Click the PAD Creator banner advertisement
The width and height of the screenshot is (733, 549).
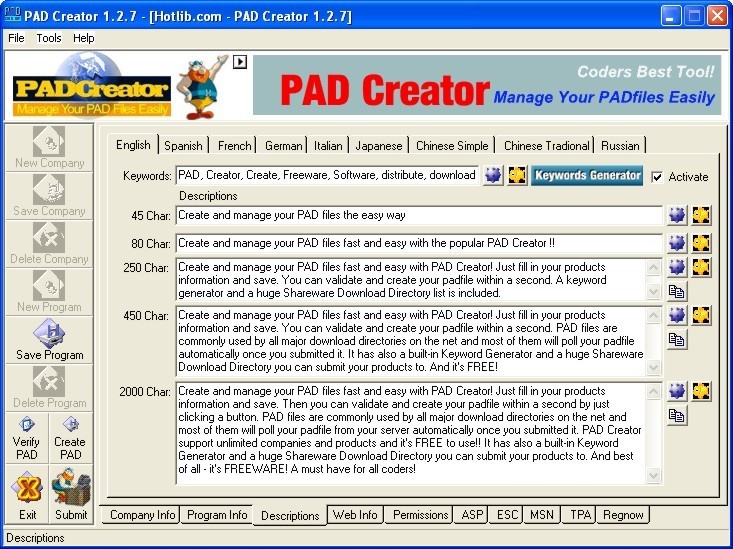click(x=487, y=85)
